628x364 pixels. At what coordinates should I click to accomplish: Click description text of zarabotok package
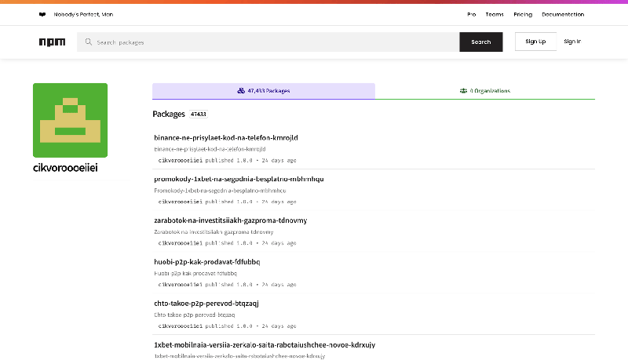214,232
